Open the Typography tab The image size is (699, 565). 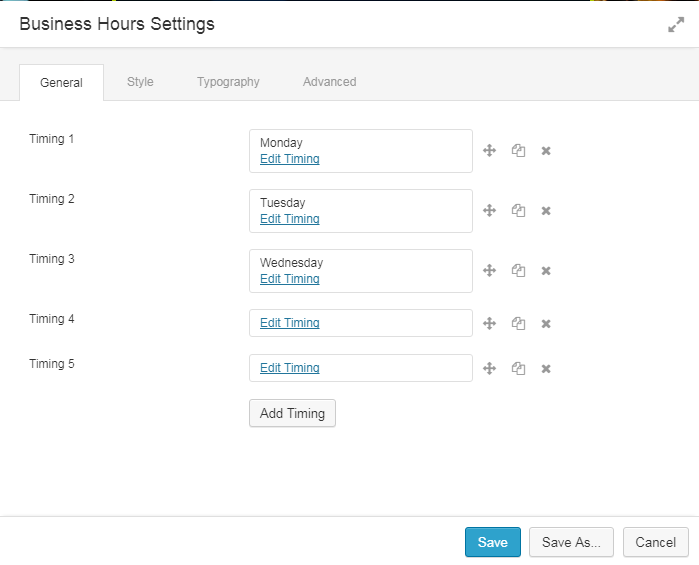(228, 82)
